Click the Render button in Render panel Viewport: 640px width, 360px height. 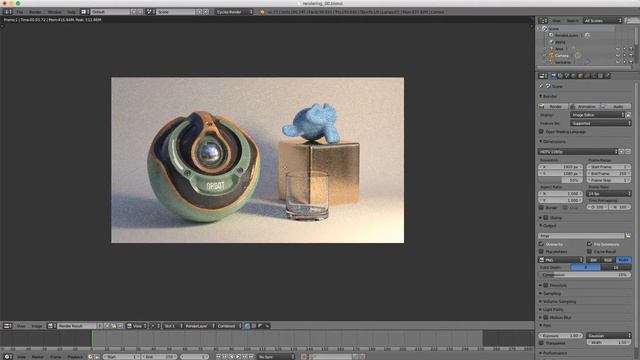pyautogui.click(x=552, y=107)
